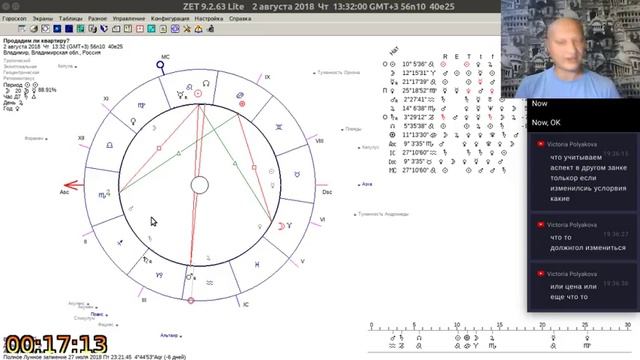Click the purple round-symbol toolbar icon
This screenshot has width=640, height=360.
(x=175, y=29)
